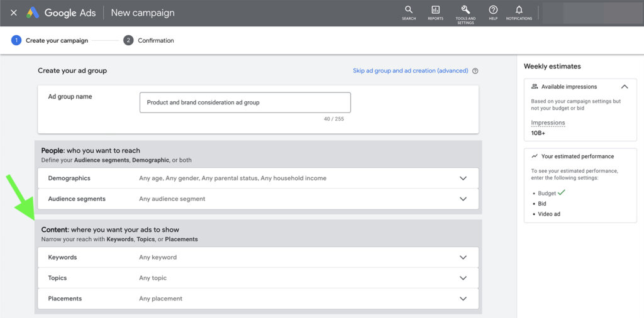Image resolution: width=644 pixels, height=318 pixels.
Task: Open the Reports icon
Action: [x=435, y=13]
